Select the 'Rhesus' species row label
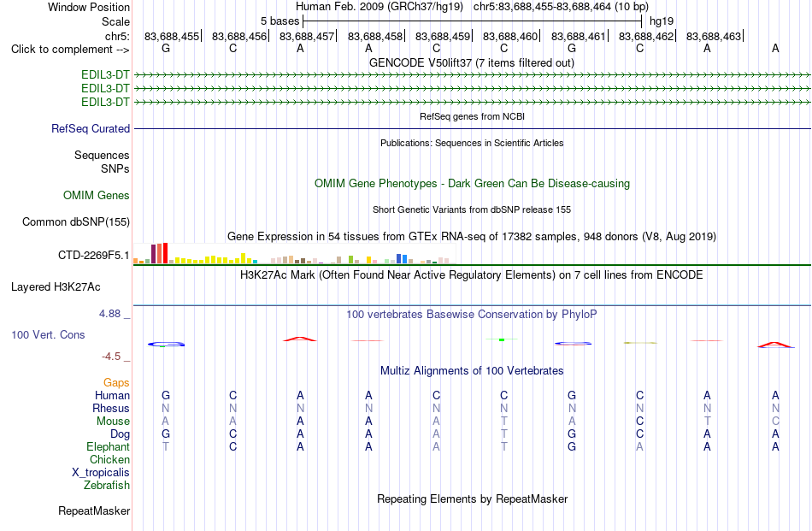The height and width of the screenshot is (531, 812). [x=111, y=408]
